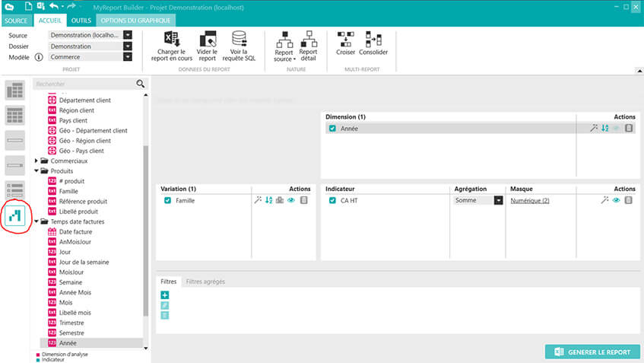The width and height of the screenshot is (644, 363).
Task: Open the Somme aggregation dropdown
Action: pos(498,200)
